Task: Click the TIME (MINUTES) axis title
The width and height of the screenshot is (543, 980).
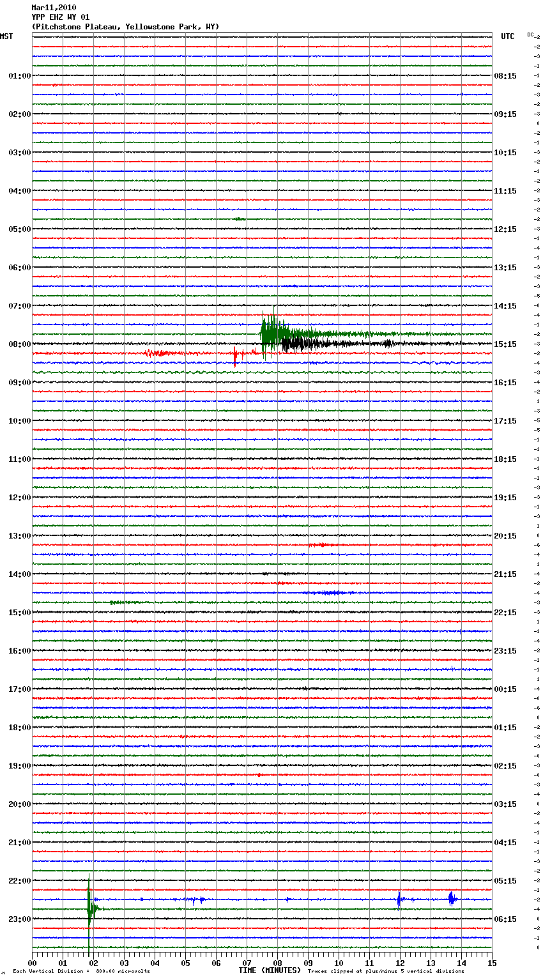Action: [269, 970]
